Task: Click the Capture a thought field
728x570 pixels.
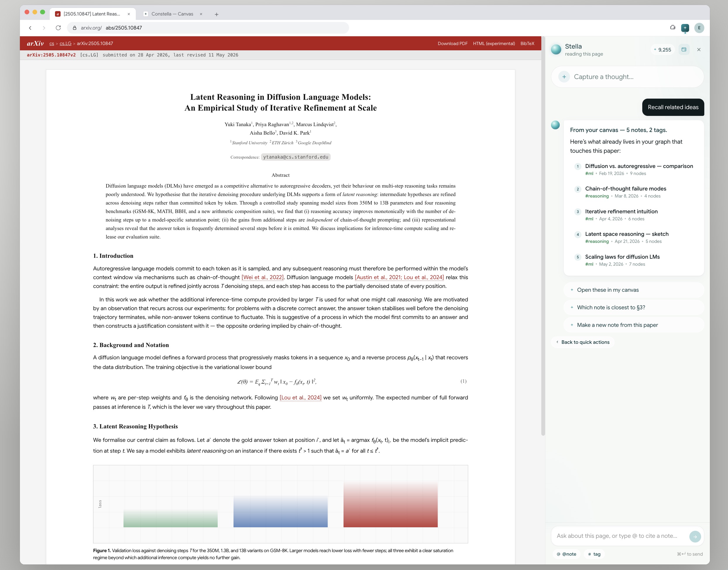Action: tap(627, 77)
